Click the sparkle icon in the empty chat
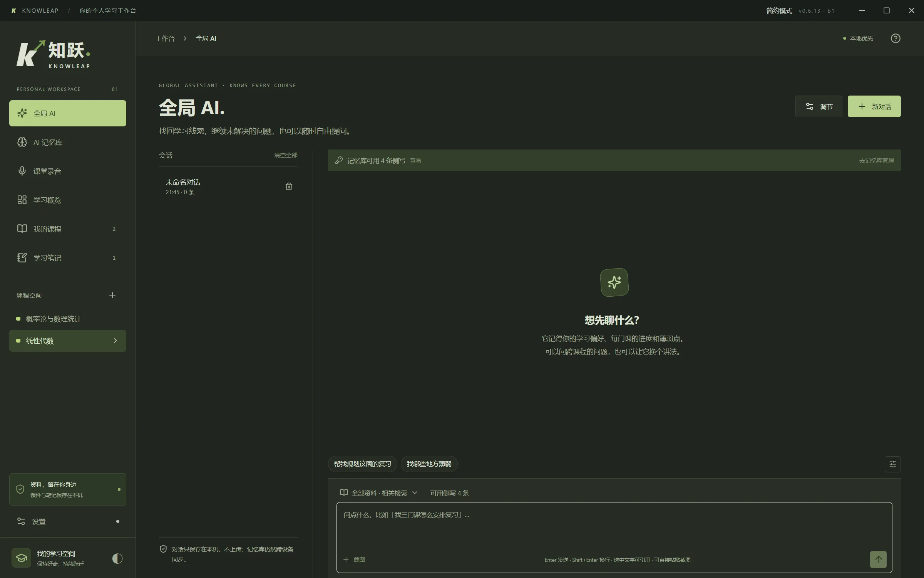Image resolution: width=924 pixels, height=578 pixels. (614, 282)
